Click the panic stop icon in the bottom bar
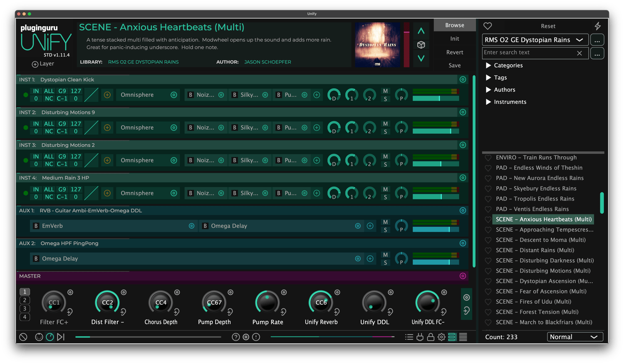624x364 pixels. (x=23, y=337)
